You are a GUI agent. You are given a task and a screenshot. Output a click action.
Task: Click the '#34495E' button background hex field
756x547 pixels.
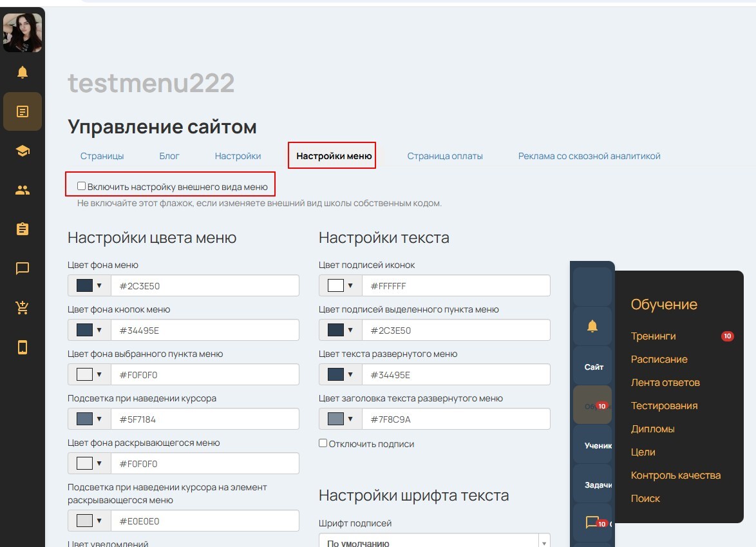(x=204, y=331)
